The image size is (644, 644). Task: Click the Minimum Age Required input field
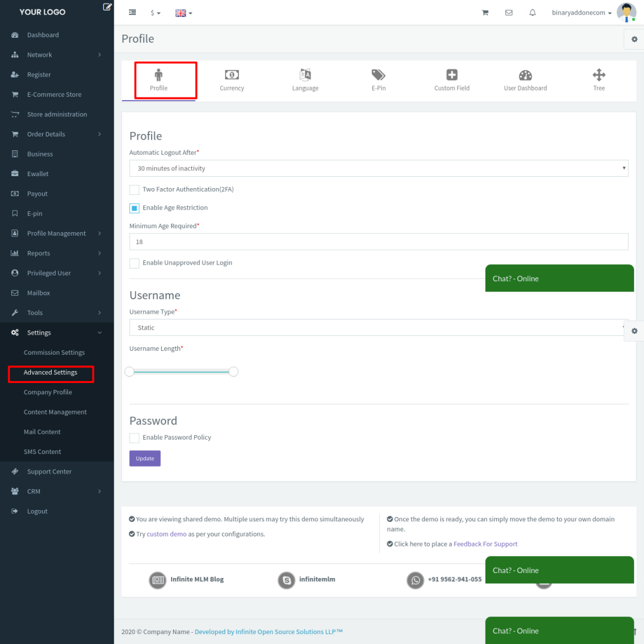pyautogui.click(x=379, y=242)
